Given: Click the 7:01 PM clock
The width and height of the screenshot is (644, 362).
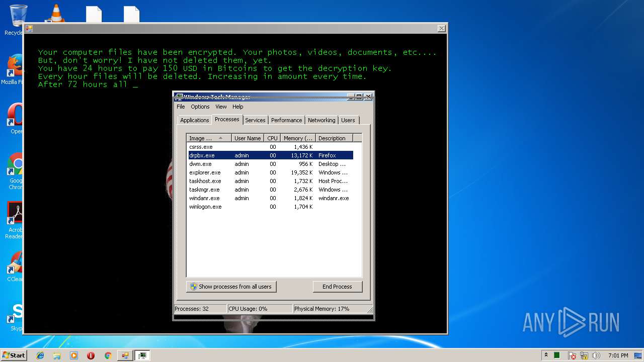Looking at the screenshot, I should (618, 355).
